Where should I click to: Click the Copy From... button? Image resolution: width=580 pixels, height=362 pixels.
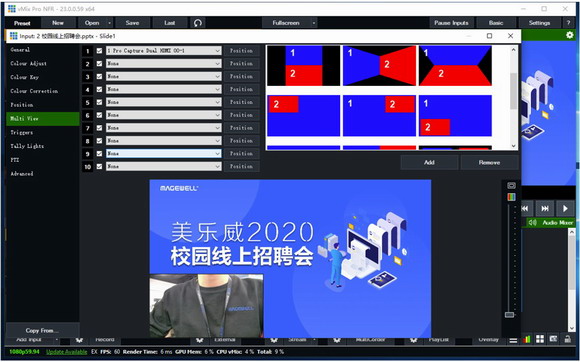coord(42,330)
